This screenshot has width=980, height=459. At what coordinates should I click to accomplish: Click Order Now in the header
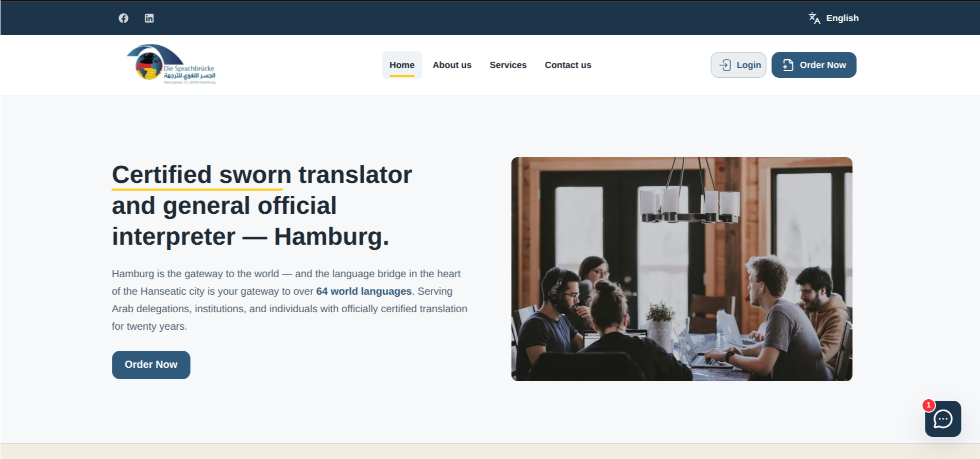[814, 65]
